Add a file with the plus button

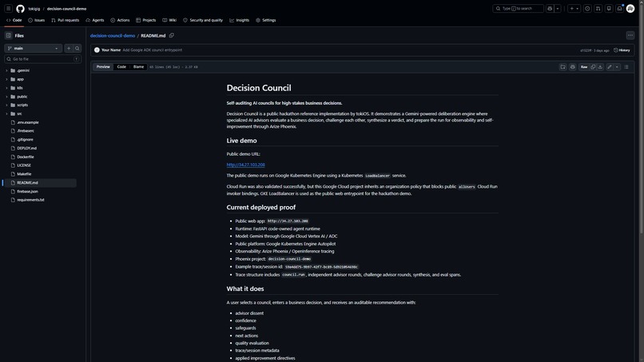[69, 49]
